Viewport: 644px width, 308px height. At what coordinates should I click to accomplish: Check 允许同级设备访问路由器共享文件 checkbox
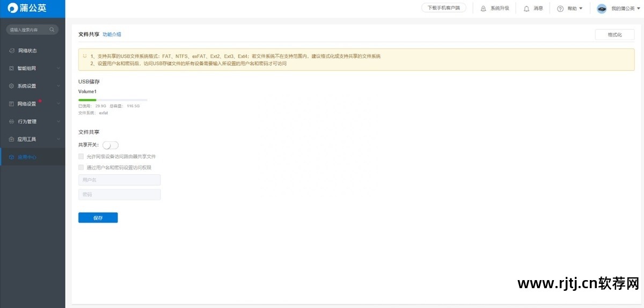tap(81, 156)
